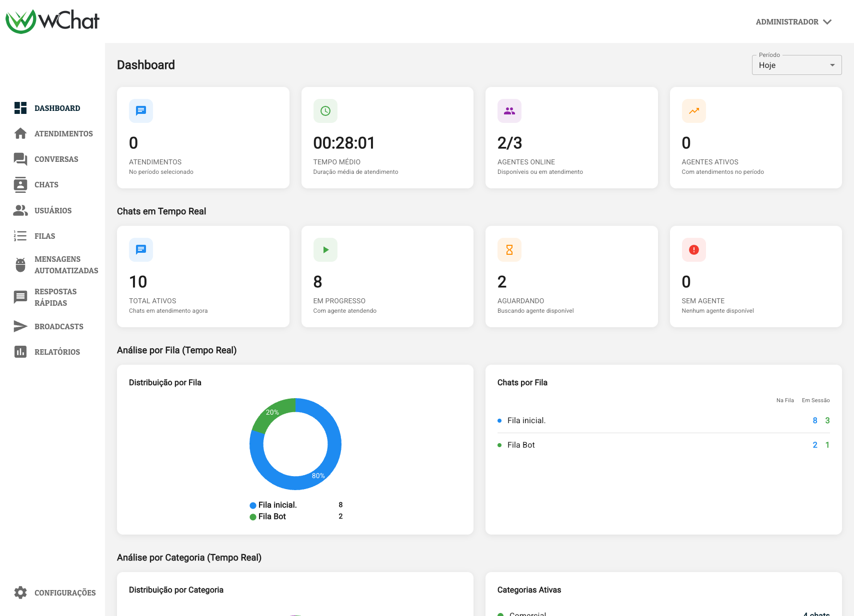854x616 pixels.
Task: Click the Aguardando hourglass icon
Action: coord(509,250)
